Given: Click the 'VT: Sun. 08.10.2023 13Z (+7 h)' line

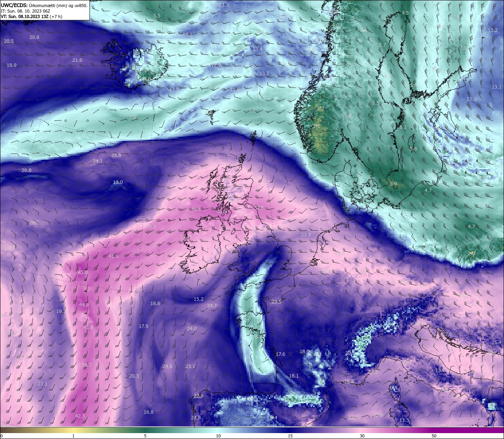Looking at the screenshot, I should coord(31,17).
